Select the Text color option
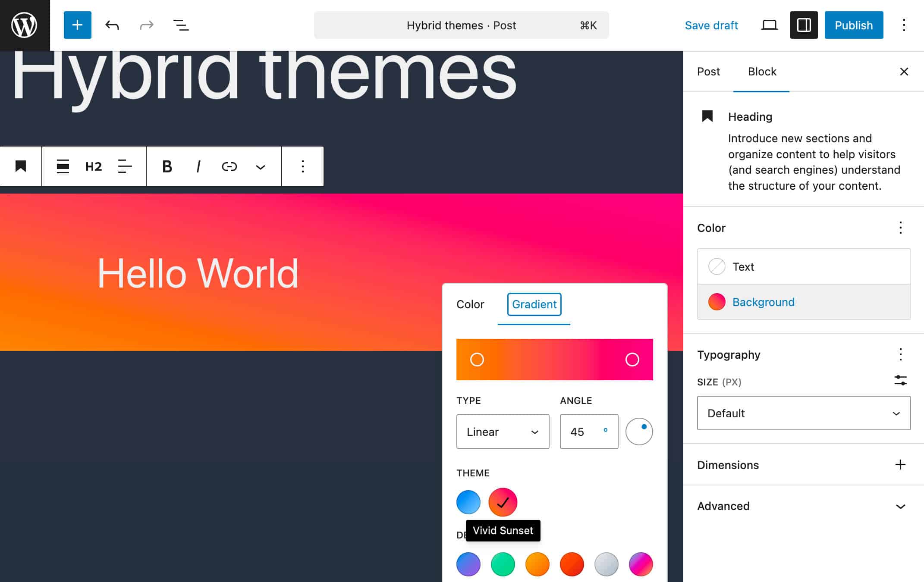Viewport: 924px width, 582px height. click(743, 266)
